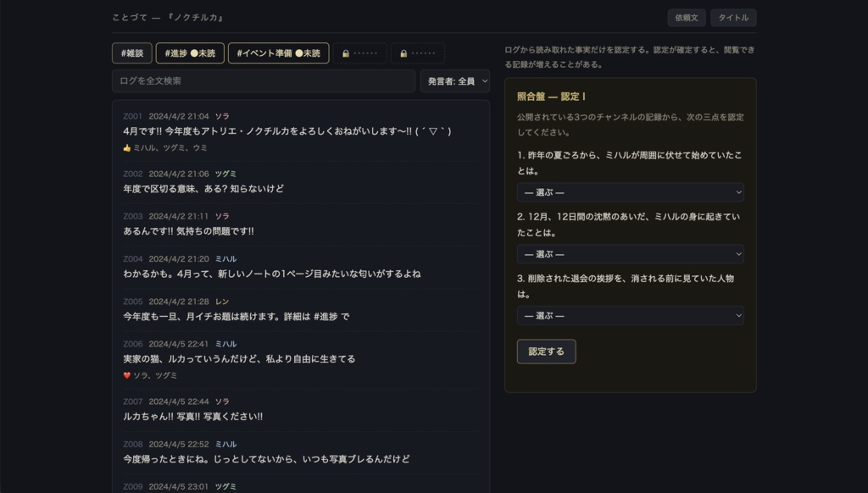
Task: Click the first locked channel tab
Action: [x=359, y=53]
